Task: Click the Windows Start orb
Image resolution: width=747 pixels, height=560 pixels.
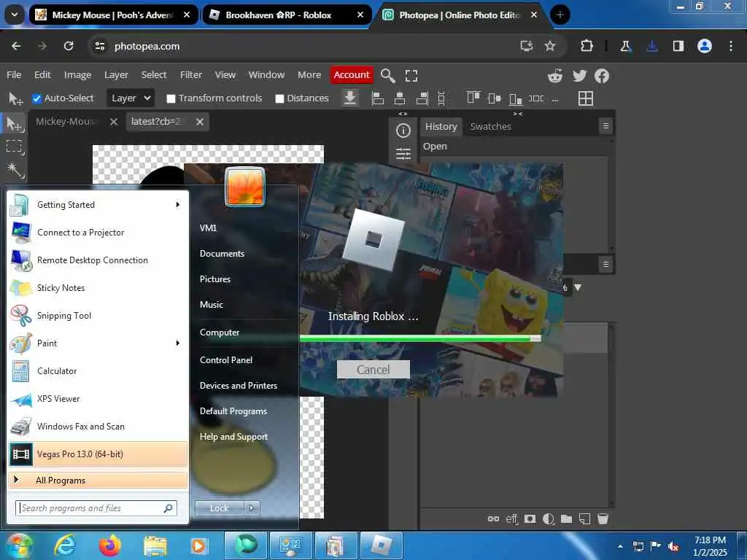Action: [x=18, y=545]
